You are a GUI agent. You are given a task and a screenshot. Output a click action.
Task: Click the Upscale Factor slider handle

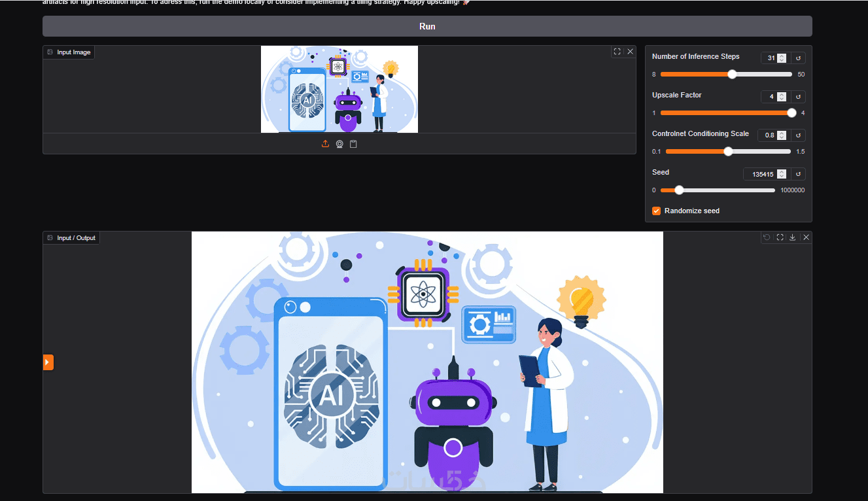click(791, 113)
